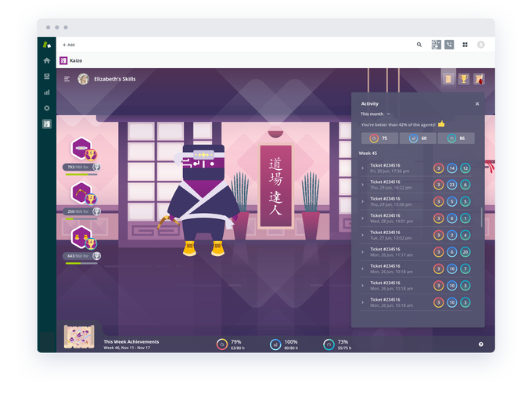Click the phone call icon in top bar
Viewport: 532px width, 393px height.
pyautogui.click(x=449, y=45)
